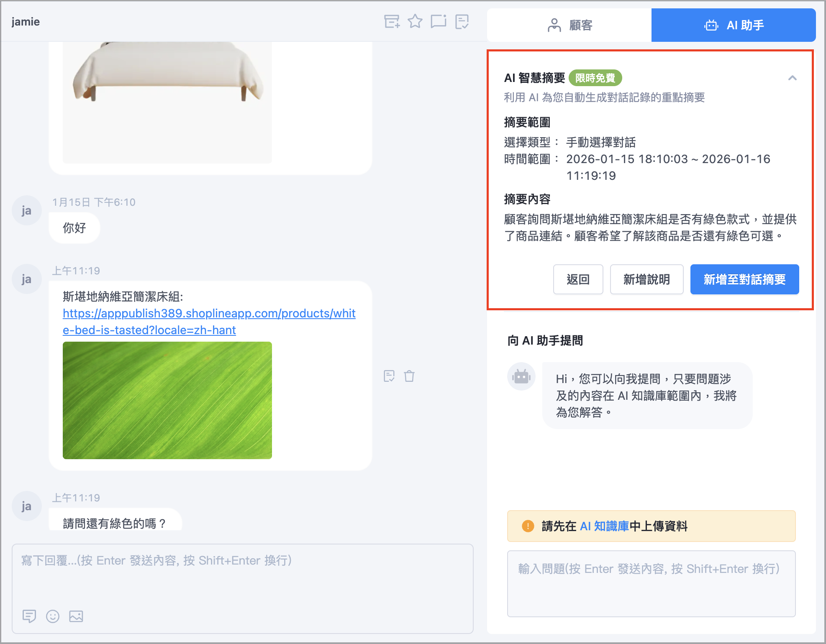Click the ja avatar beside 你好
Screen dimensions: 826x644
point(27,210)
